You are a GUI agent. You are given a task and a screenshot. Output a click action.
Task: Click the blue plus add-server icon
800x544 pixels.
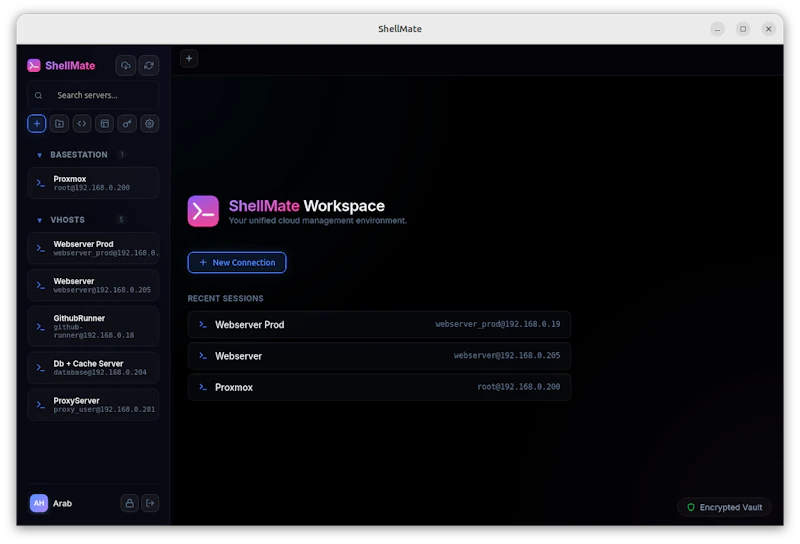37,123
